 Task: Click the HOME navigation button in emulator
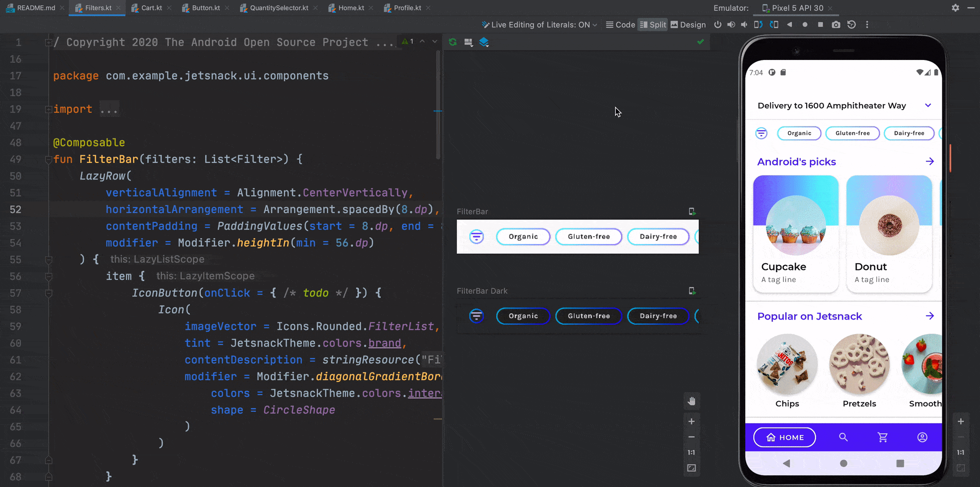pyautogui.click(x=785, y=438)
